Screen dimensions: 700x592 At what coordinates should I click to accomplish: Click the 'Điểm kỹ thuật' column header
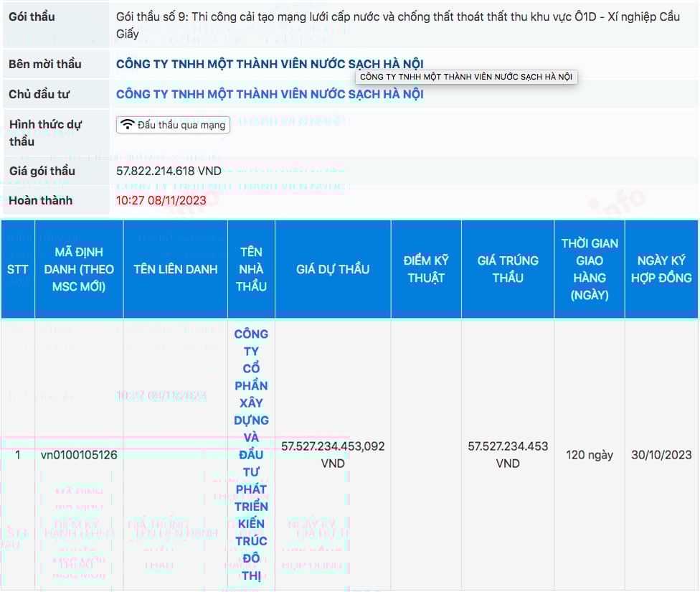426,269
